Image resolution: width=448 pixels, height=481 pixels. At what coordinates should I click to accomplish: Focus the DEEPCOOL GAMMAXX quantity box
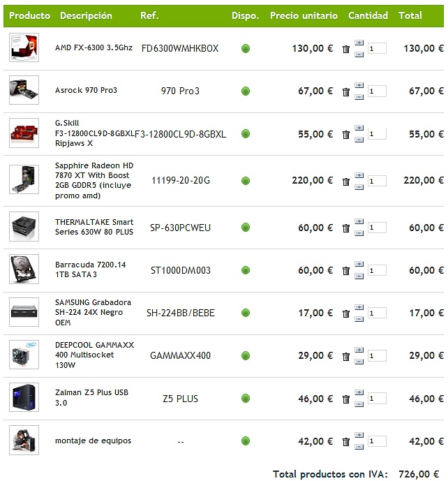(377, 356)
